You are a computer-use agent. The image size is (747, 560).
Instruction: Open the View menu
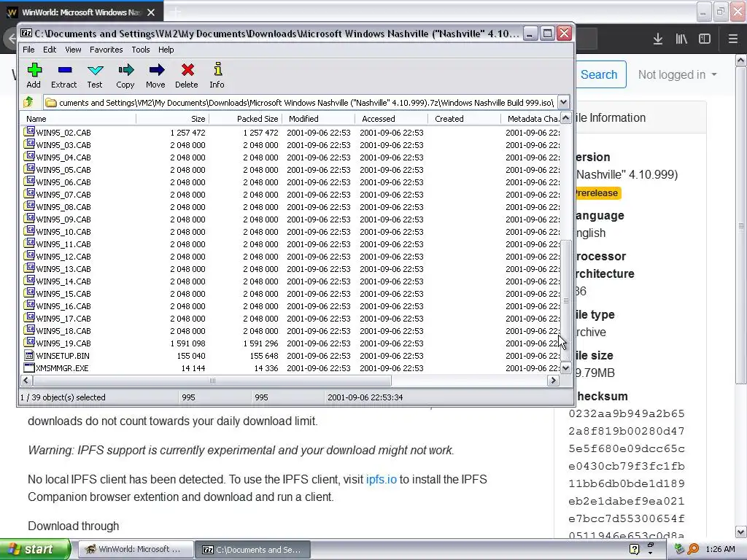point(73,50)
